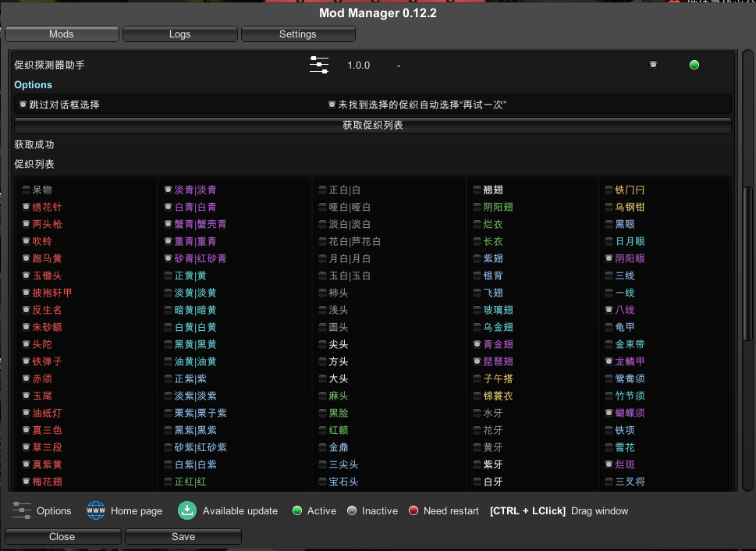Click the Save button
Image resolution: width=756 pixels, height=551 pixels.
183,536
